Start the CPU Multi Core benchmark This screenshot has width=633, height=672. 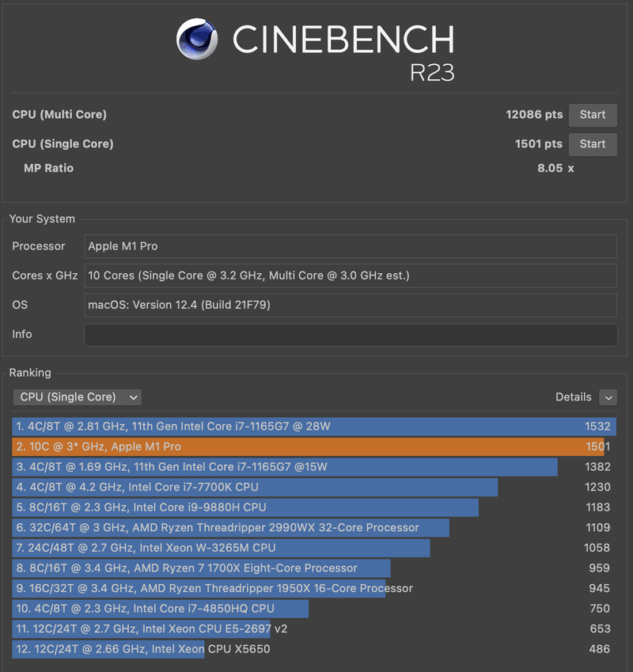592,115
